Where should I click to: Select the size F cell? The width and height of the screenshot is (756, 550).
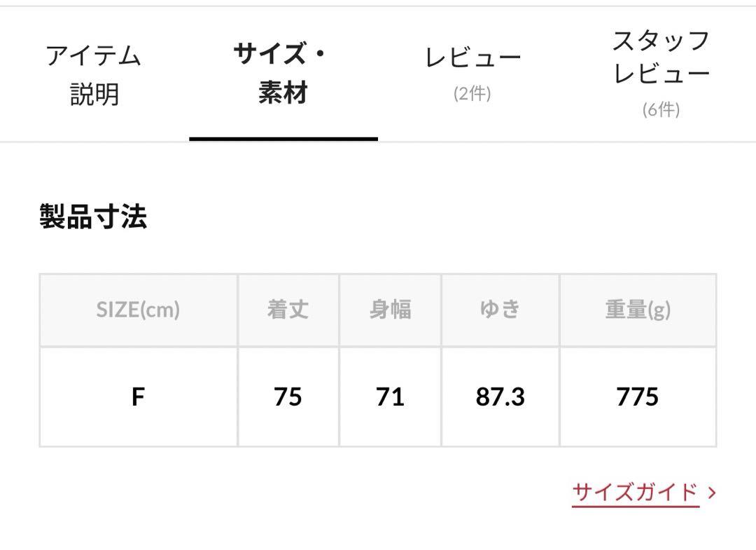tap(139, 397)
